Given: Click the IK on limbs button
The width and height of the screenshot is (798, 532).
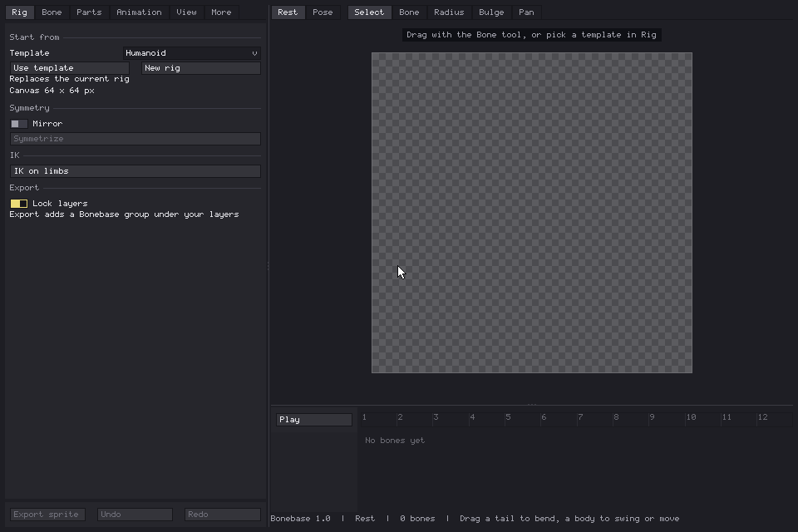Looking at the screenshot, I should (x=135, y=171).
